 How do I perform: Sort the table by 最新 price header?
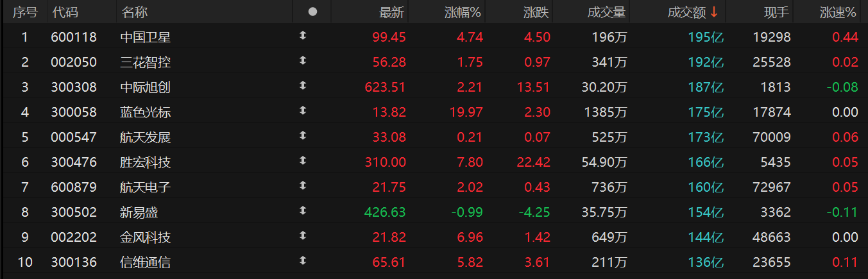(392, 12)
